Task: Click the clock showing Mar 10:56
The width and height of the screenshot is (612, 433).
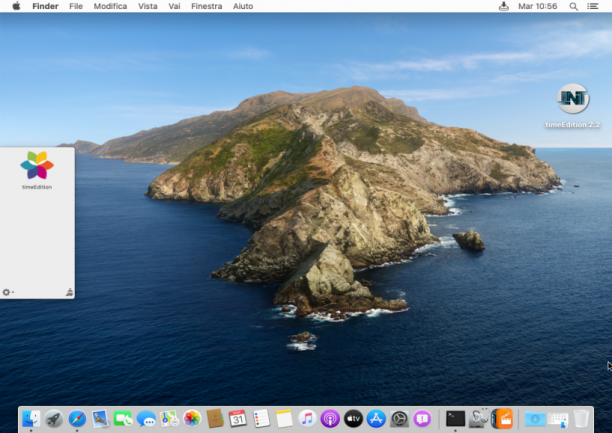Action: click(x=537, y=6)
